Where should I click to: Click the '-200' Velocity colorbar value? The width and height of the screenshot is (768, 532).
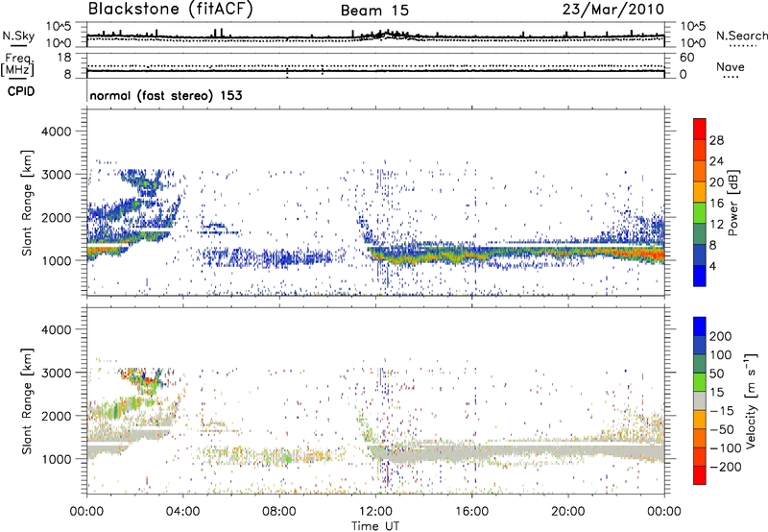click(726, 467)
